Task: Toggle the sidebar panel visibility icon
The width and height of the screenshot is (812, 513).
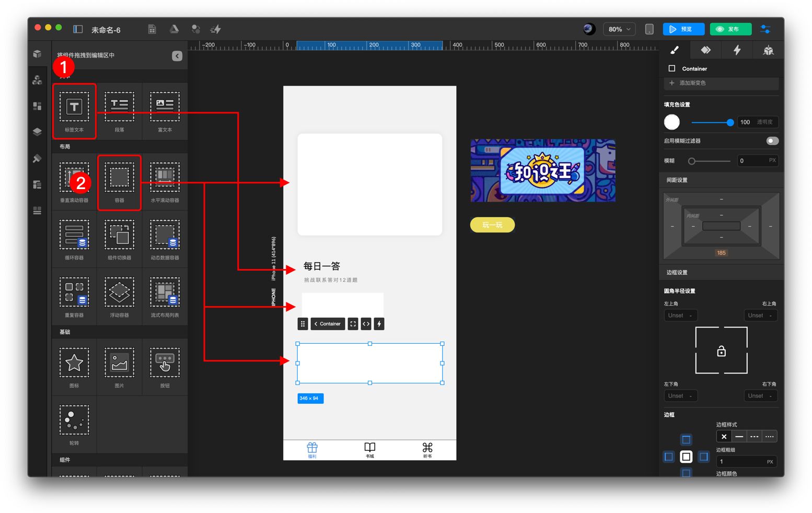Action: [x=78, y=29]
